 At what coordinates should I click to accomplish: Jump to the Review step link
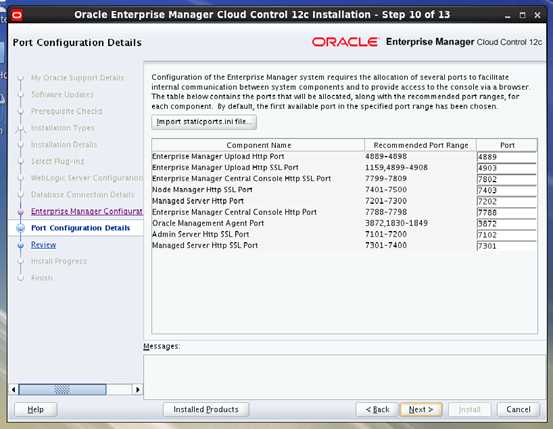(x=43, y=244)
